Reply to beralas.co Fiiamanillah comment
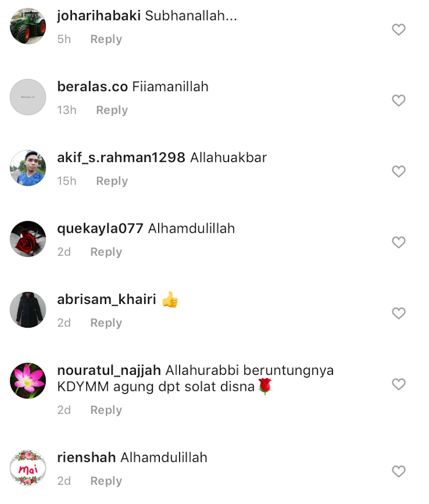 pyautogui.click(x=112, y=110)
